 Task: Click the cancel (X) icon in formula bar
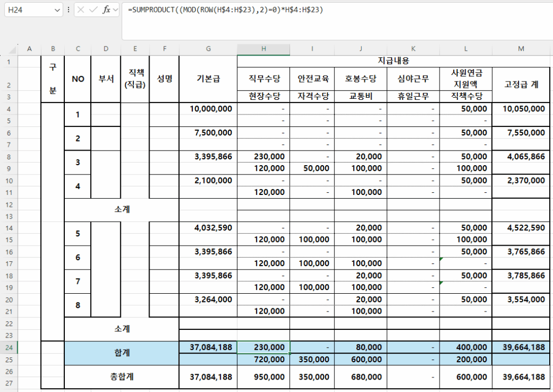pos(81,10)
